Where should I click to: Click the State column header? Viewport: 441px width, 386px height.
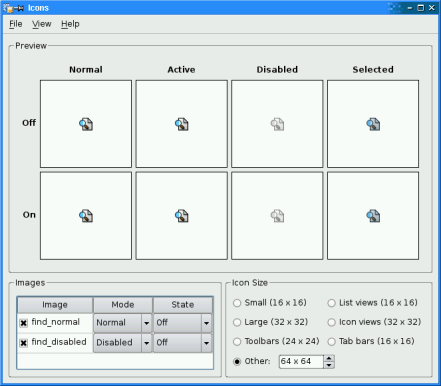click(183, 305)
